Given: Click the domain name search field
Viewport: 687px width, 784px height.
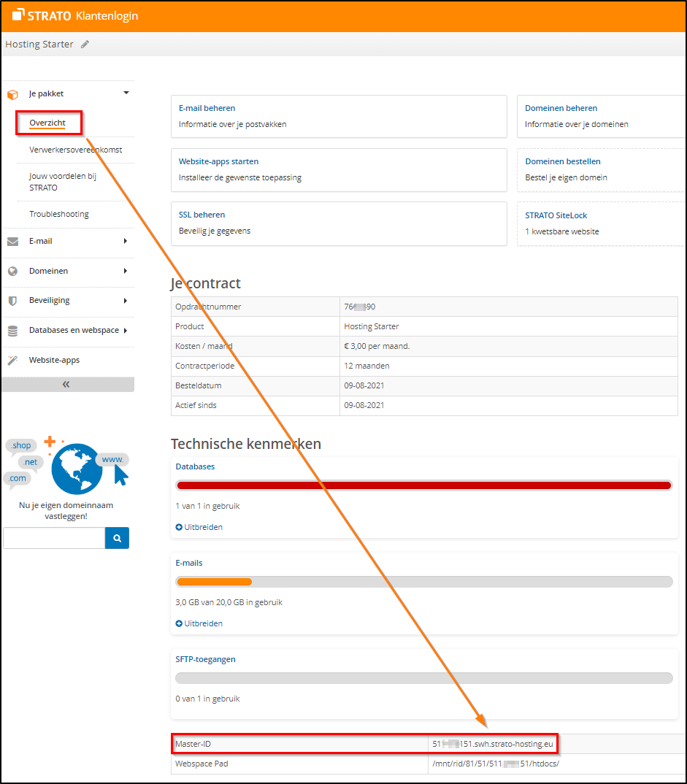Looking at the screenshot, I should pos(54,539).
